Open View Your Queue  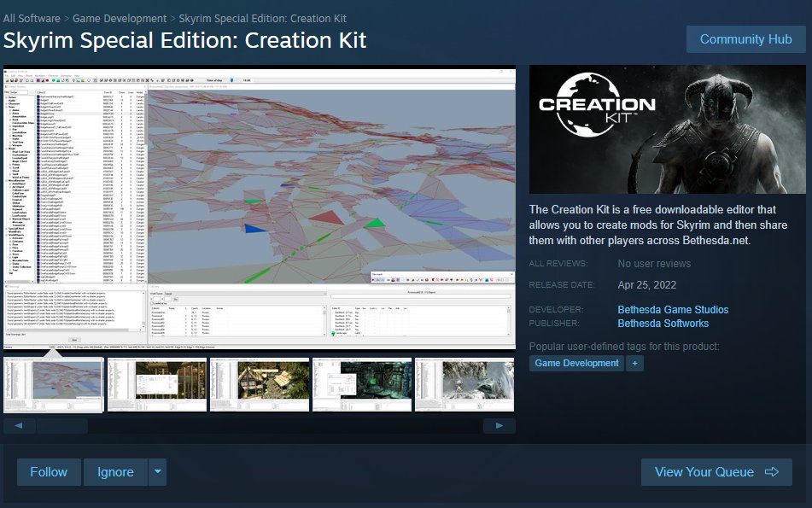716,472
